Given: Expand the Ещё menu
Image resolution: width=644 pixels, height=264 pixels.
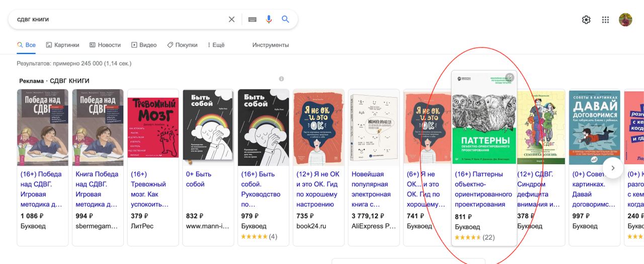Looking at the screenshot, I should point(215,45).
